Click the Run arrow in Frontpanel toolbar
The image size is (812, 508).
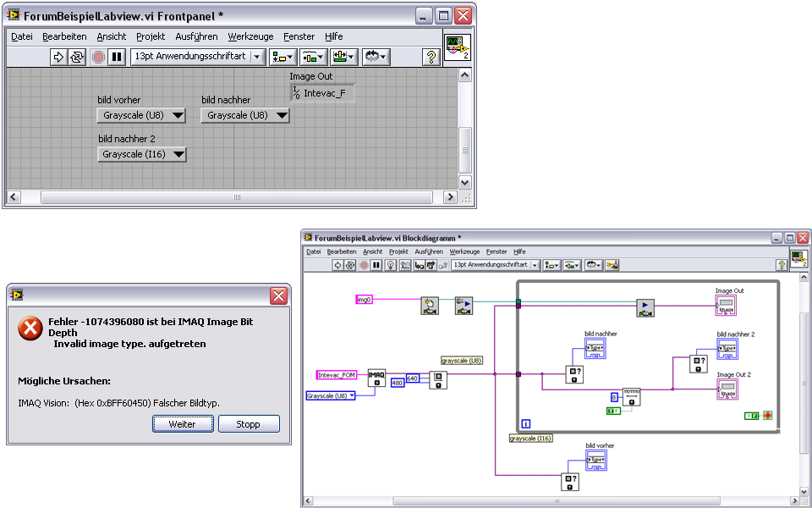tap(58, 57)
